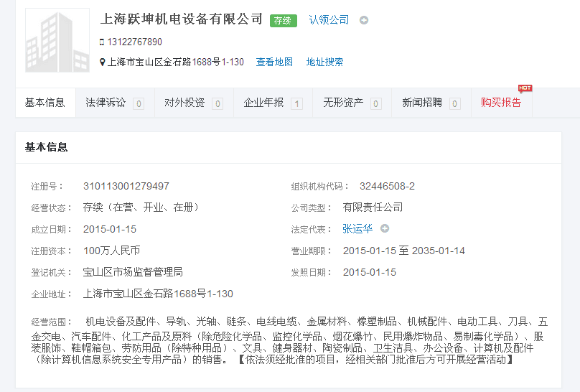Screen dimensions: 580x392
Task: Select the 基本信息 tab
Action: coord(45,103)
